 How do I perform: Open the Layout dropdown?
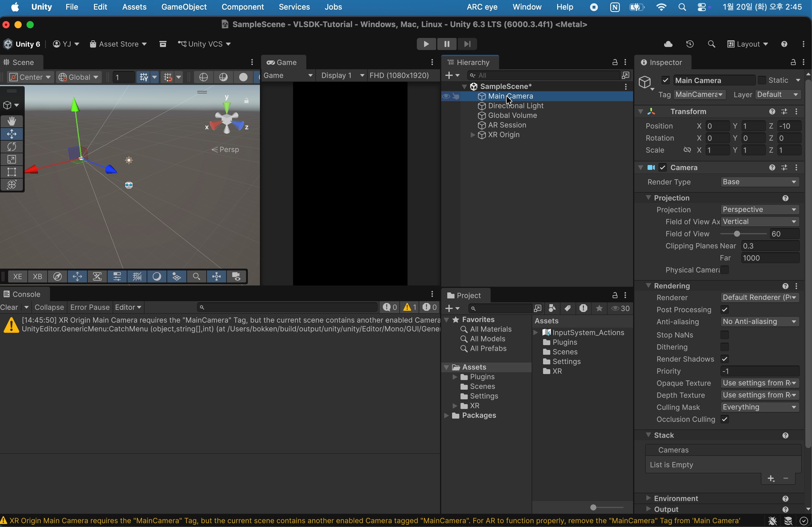(748, 44)
